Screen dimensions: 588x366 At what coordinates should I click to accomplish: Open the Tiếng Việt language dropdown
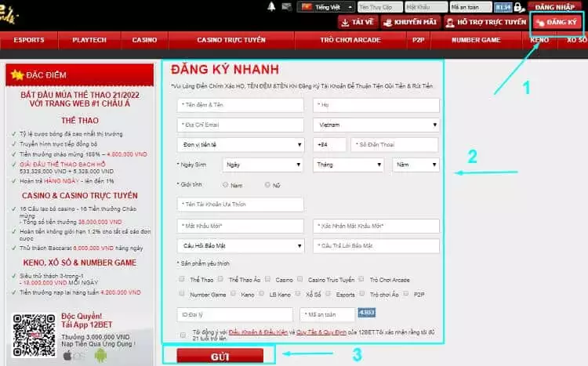[x=326, y=7]
